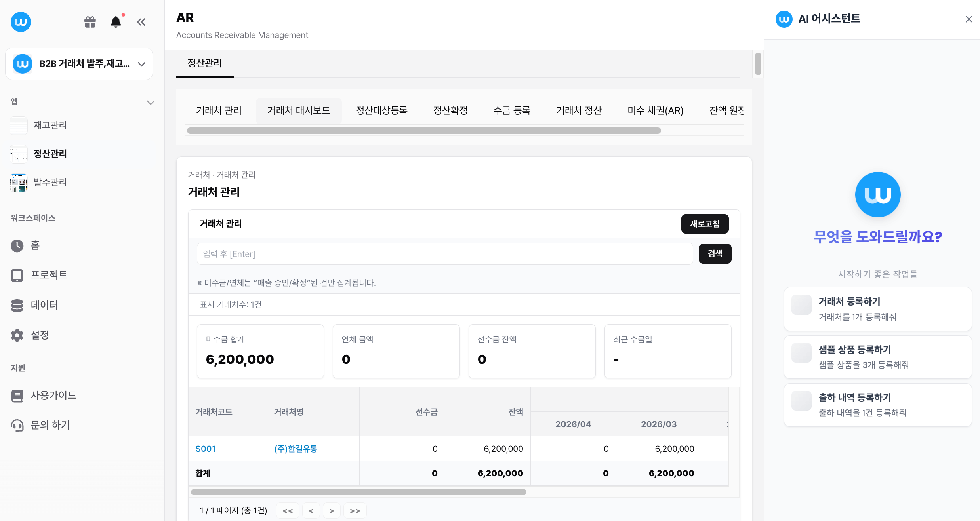Open 설정 with the gear icon
Screen dimensions: 980x521
(x=40, y=335)
